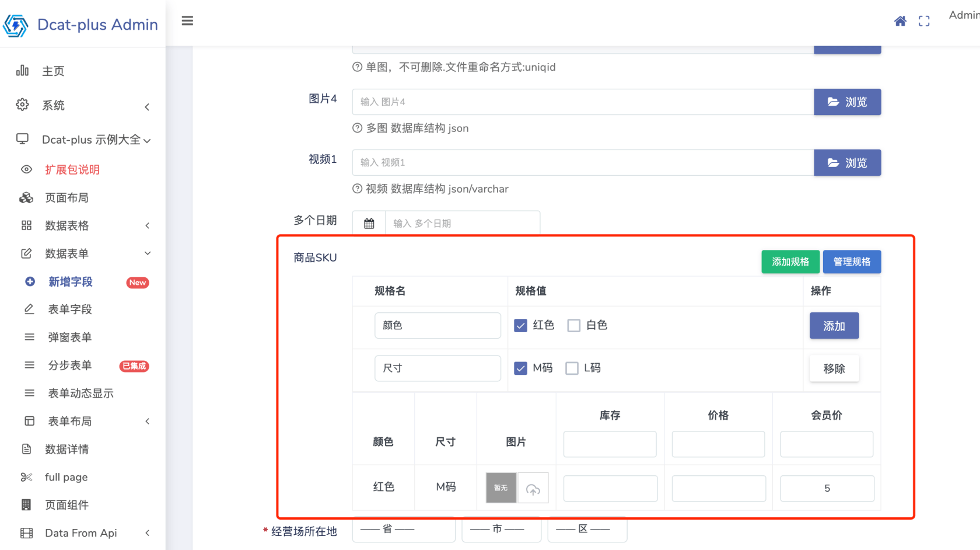
Task: Click 浏览 button for 视频1
Action: point(847,163)
